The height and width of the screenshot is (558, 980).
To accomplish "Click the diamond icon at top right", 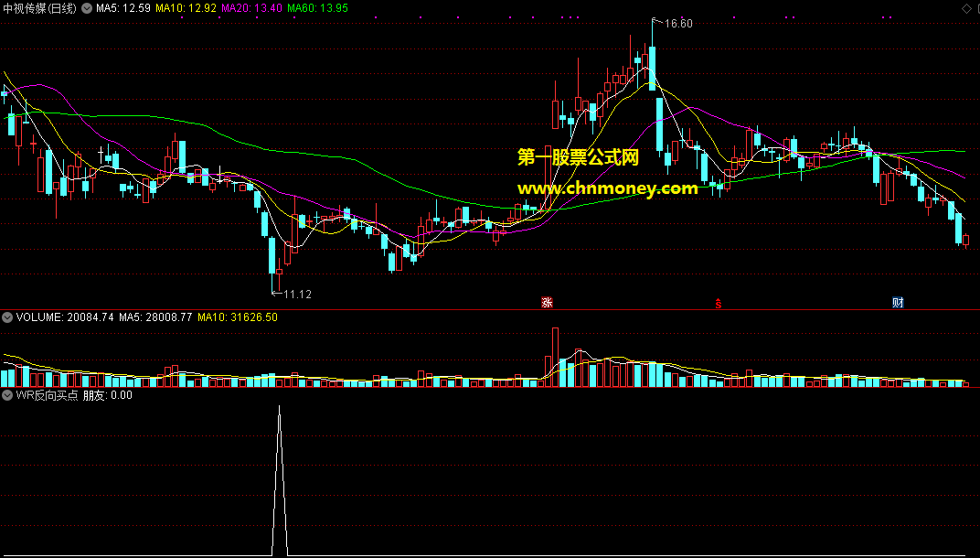I will [965, 7].
